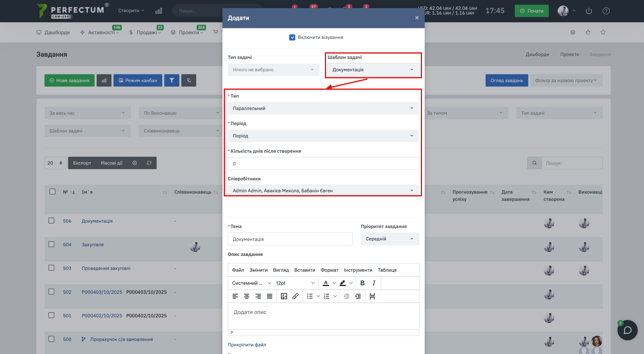
Task: Click the insert link icon in editor
Action: [295, 296]
